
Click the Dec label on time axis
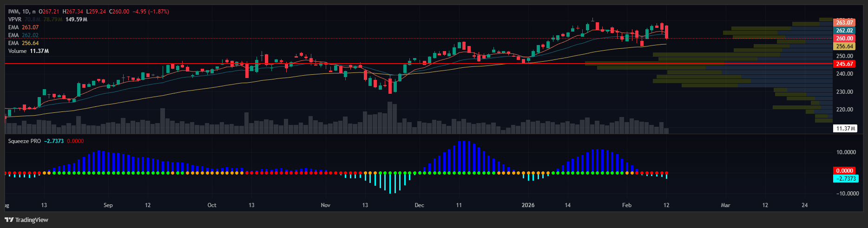420,205
